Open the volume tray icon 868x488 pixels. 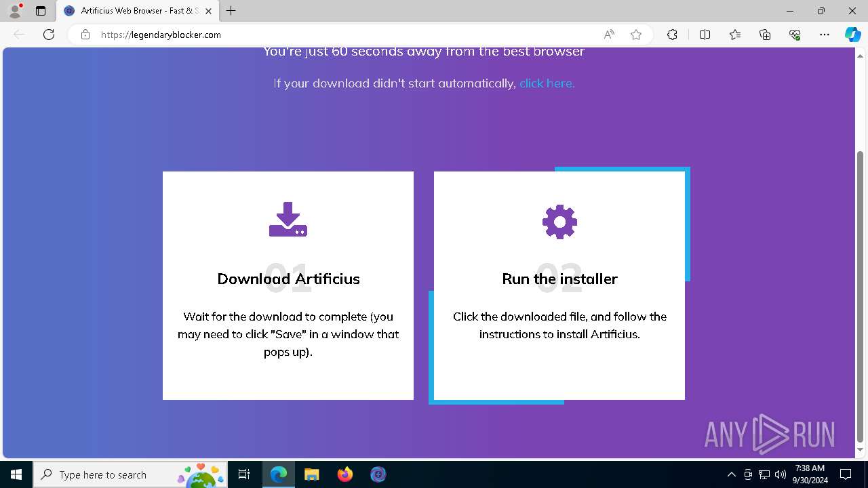[781, 474]
